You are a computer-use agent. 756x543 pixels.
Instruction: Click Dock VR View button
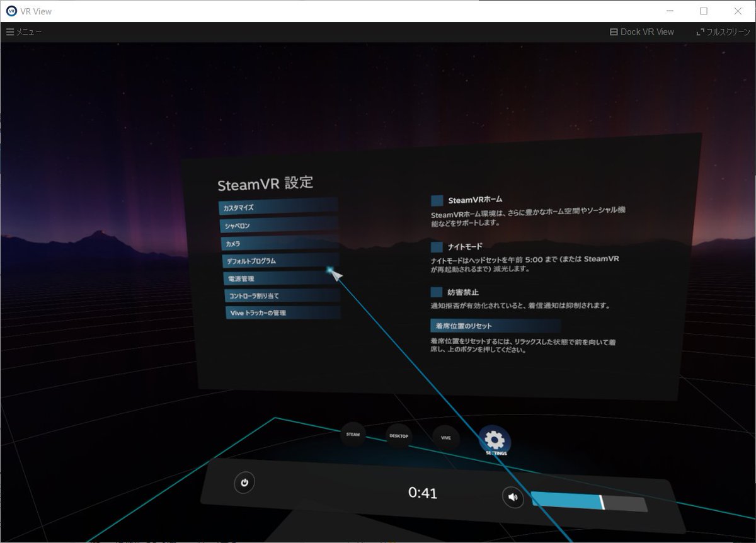pos(642,31)
